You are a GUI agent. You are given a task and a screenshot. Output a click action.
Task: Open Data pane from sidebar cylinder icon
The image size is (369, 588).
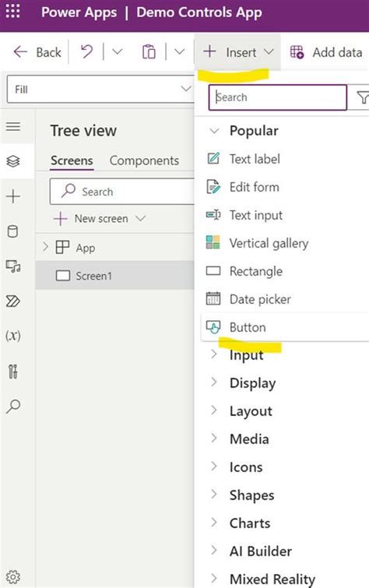[13, 231]
